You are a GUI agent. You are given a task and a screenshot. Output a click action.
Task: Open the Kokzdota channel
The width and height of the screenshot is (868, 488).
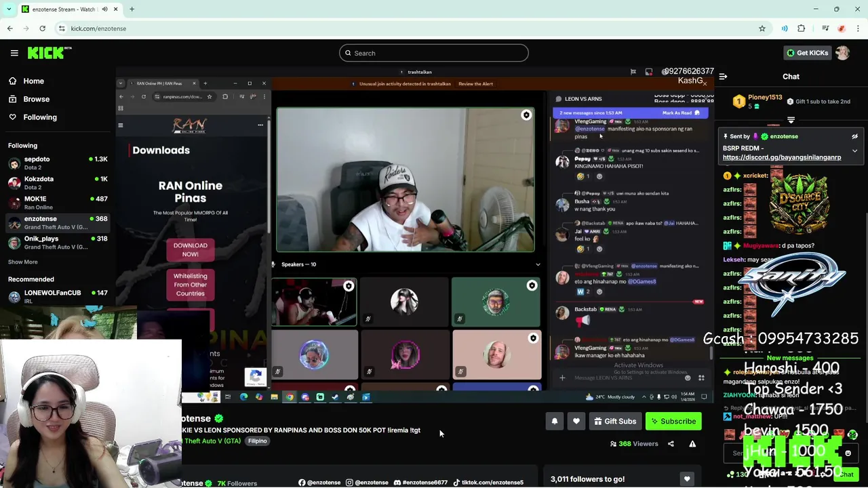[58, 182]
